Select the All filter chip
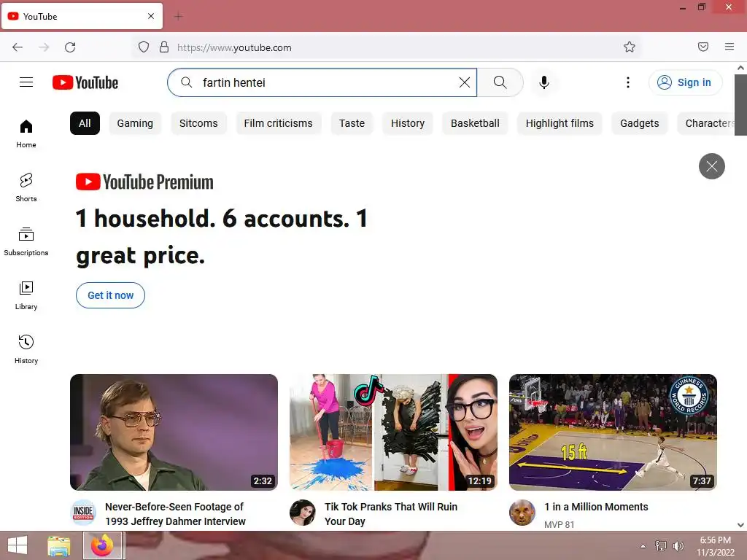The image size is (747, 560). (x=85, y=123)
